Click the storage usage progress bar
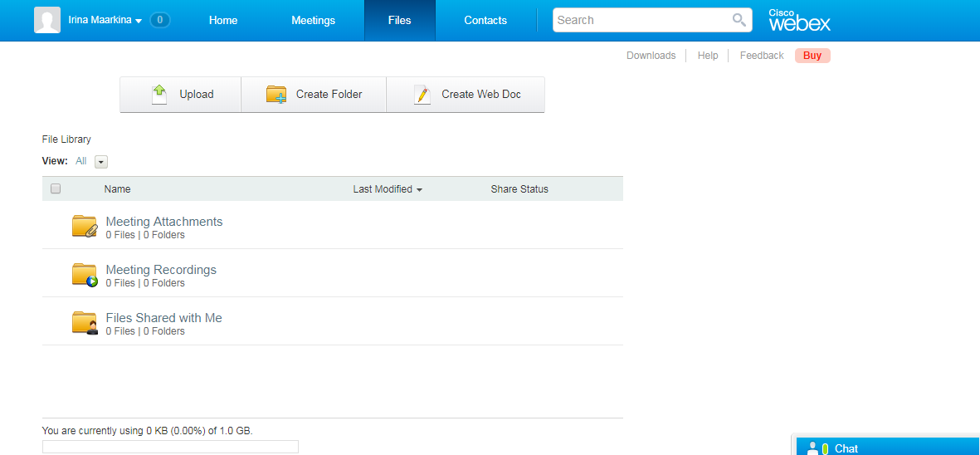Image resolution: width=980 pixels, height=455 pixels. pos(170,447)
